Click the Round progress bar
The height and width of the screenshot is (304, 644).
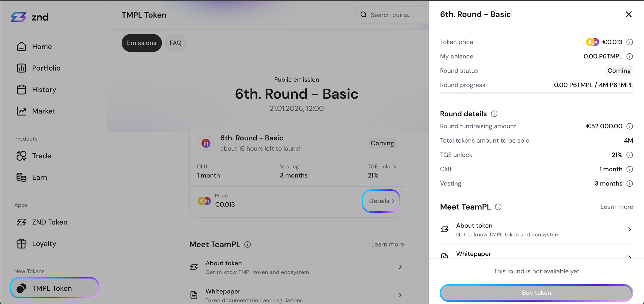[536, 93]
